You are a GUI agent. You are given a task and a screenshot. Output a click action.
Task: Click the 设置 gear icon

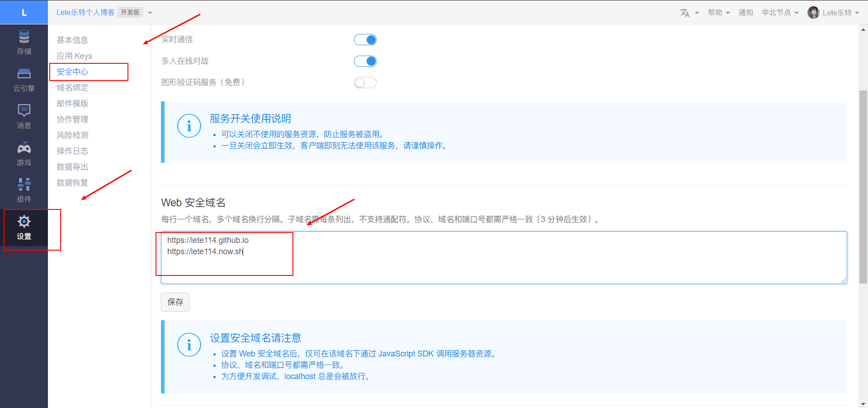[x=24, y=222]
